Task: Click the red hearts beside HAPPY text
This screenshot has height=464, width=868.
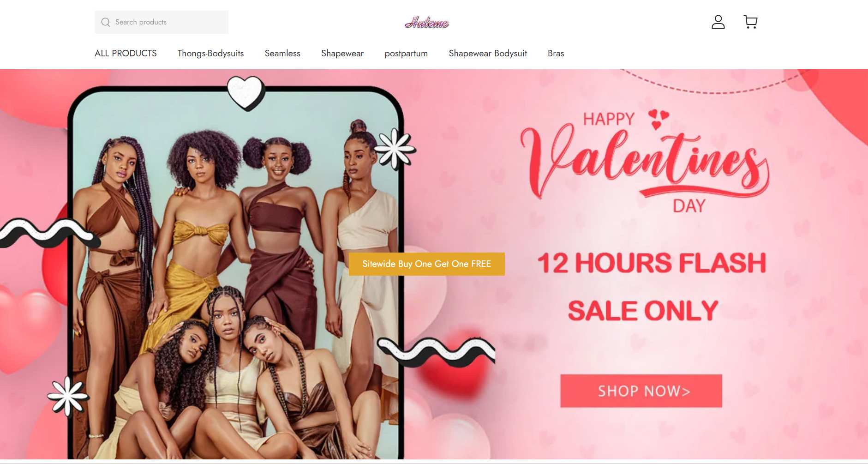Action: (658, 119)
